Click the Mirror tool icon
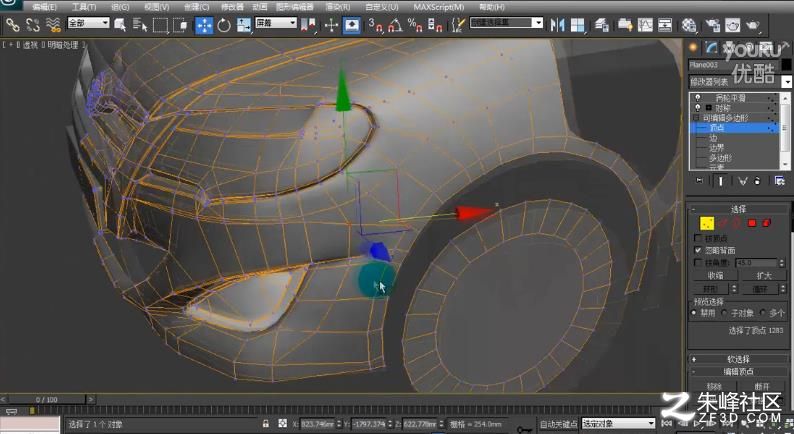This screenshot has width=794, height=434. pyautogui.click(x=558, y=25)
